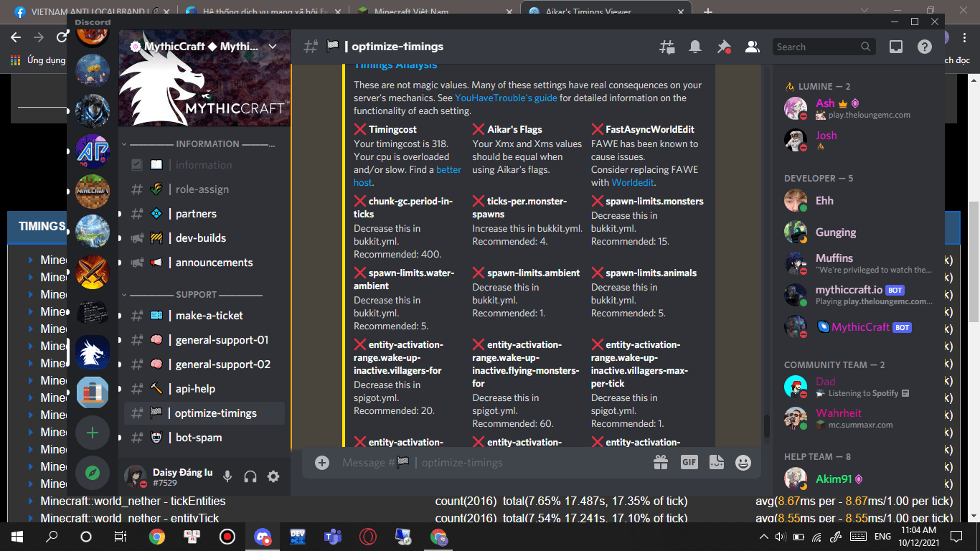
Task: Select the Aikar's Timings Viewer tab
Action: (x=606, y=11)
